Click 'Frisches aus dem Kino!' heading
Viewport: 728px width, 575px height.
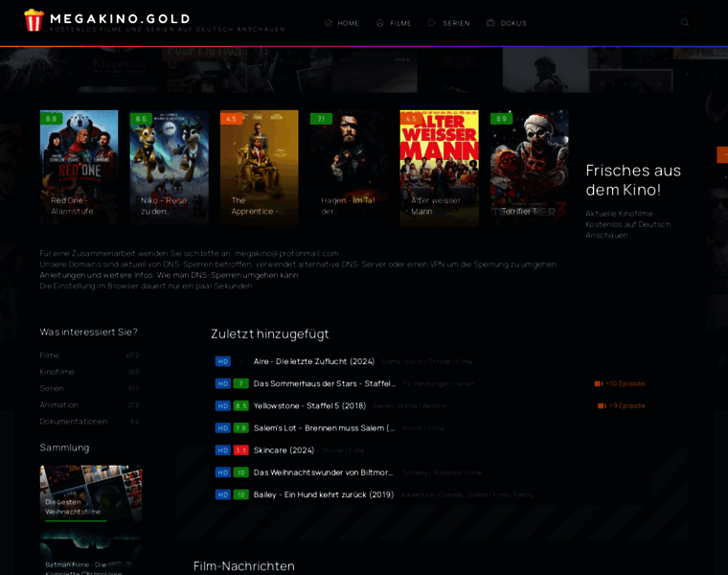click(633, 180)
